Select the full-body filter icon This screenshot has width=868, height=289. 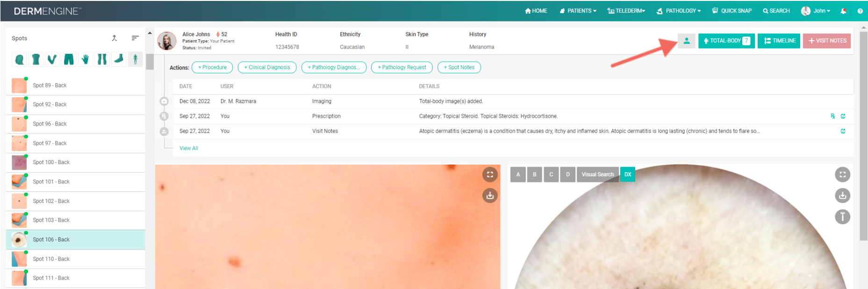point(135,59)
